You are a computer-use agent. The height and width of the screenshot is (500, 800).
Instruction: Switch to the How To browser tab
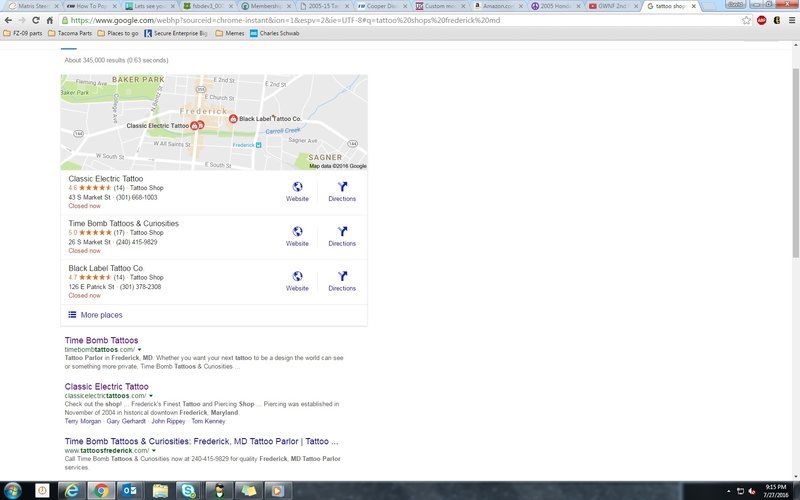click(91, 6)
